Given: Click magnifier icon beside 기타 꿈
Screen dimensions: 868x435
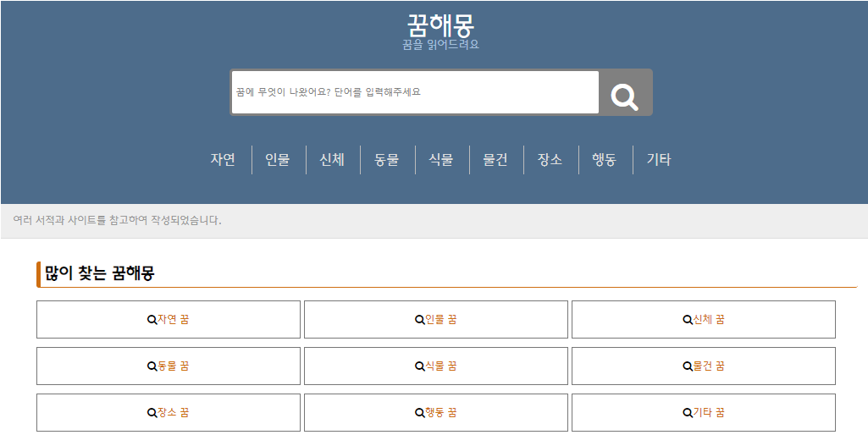Looking at the screenshot, I should click(x=688, y=413).
